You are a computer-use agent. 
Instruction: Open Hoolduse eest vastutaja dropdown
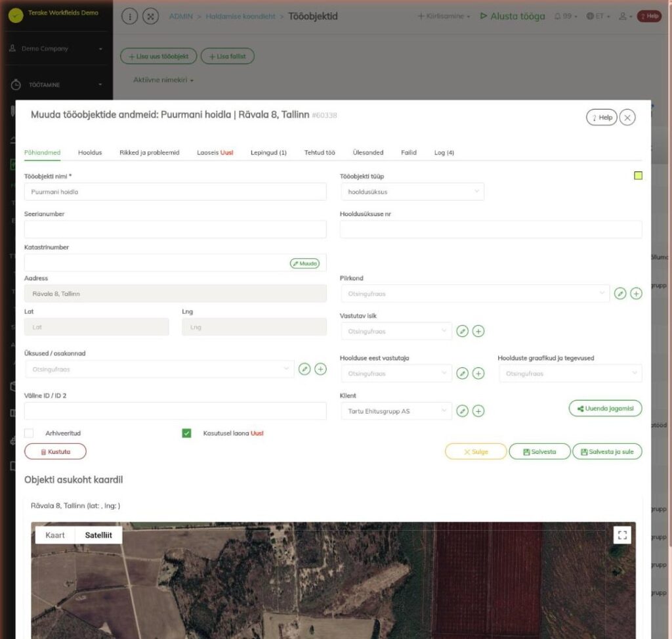pos(396,374)
